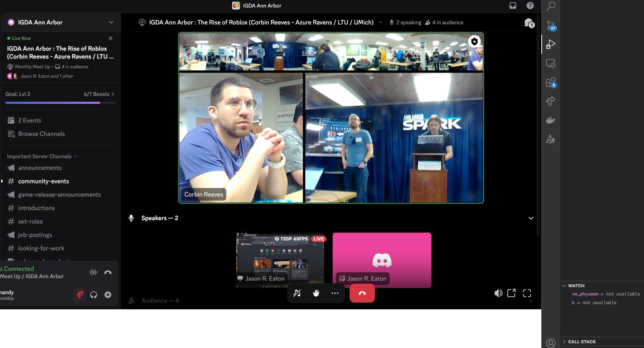Image resolution: width=644 pixels, height=348 pixels.
Task: Select watch expression b
Action: click(594, 303)
